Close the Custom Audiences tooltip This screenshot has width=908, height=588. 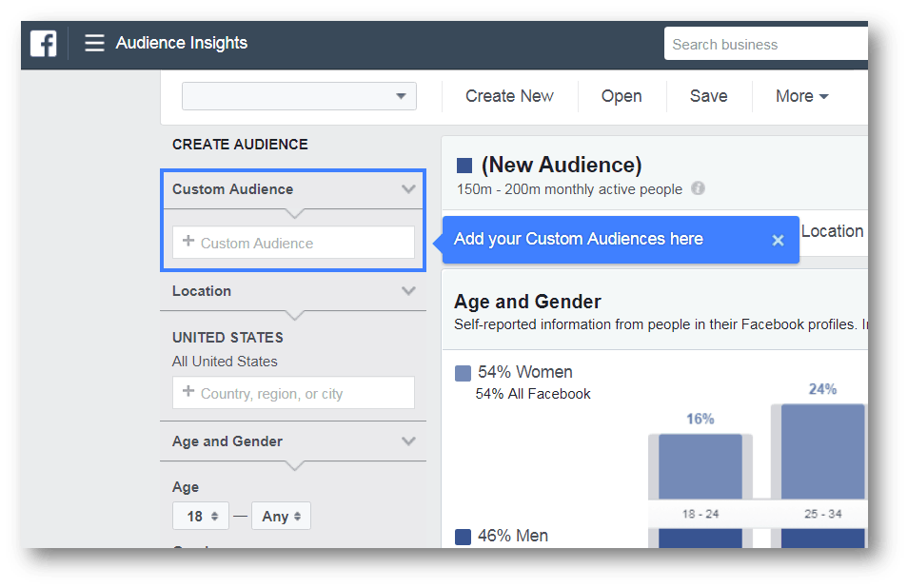[778, 240]
